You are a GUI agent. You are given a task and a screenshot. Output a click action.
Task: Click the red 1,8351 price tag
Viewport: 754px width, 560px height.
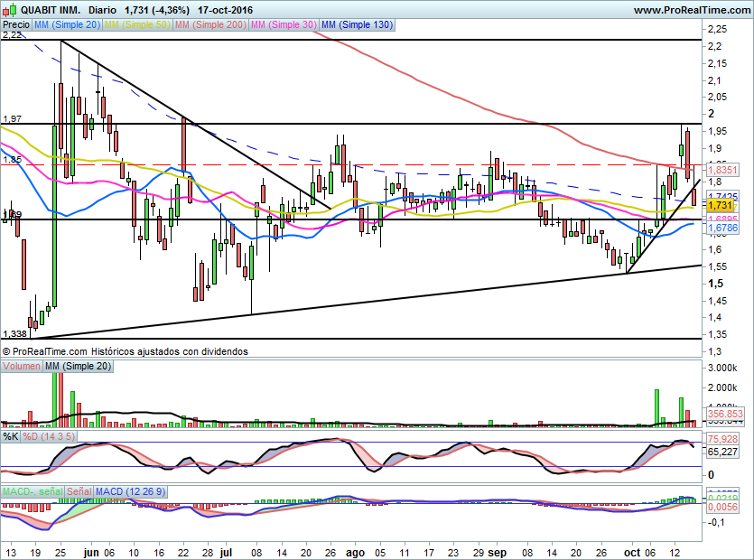point(721,169)
